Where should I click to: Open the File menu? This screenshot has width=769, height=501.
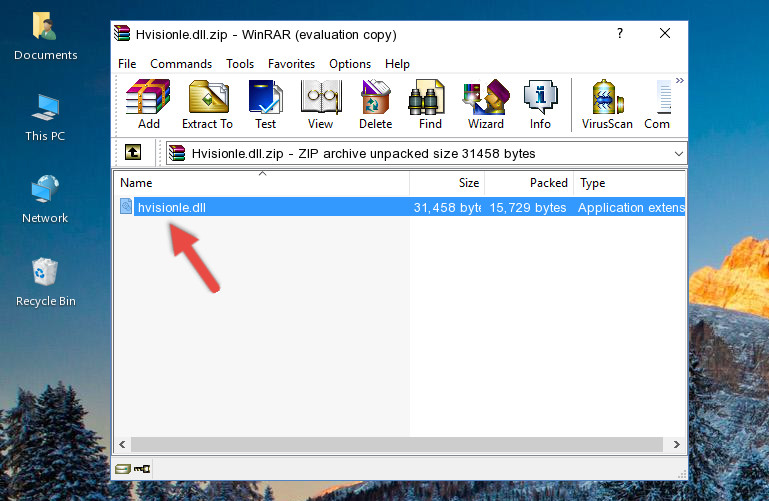(x=127, y=64)
